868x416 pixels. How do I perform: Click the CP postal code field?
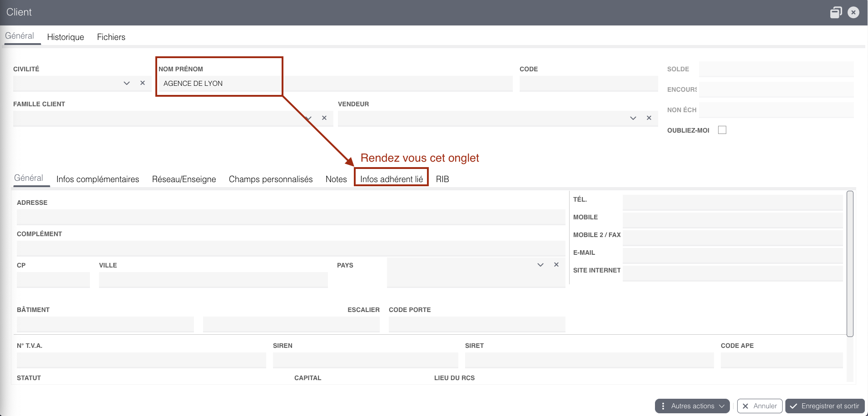point(53,280)
